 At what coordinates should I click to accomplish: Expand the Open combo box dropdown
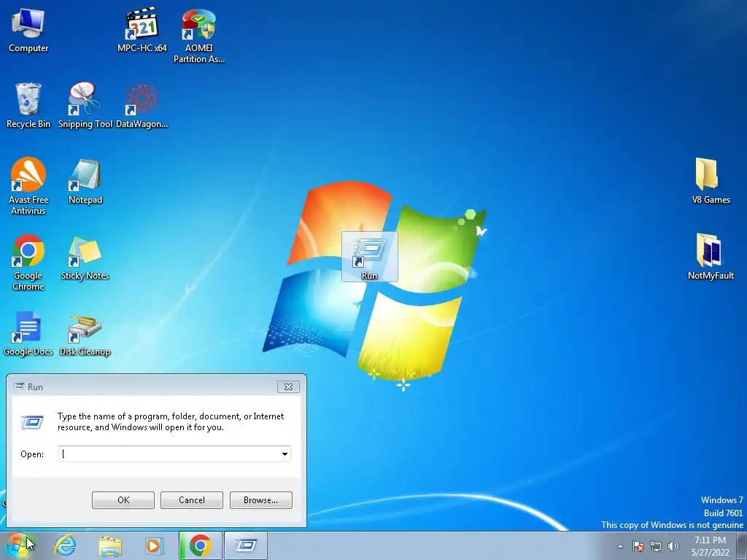(x=285, y=454)
